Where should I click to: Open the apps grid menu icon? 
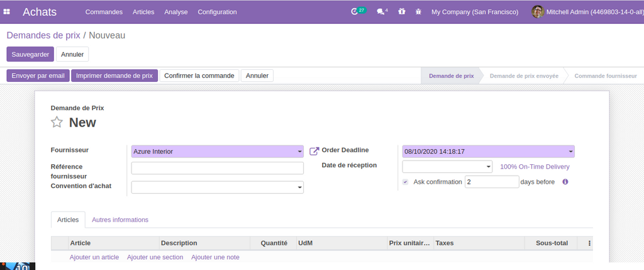tap(7, 12)
